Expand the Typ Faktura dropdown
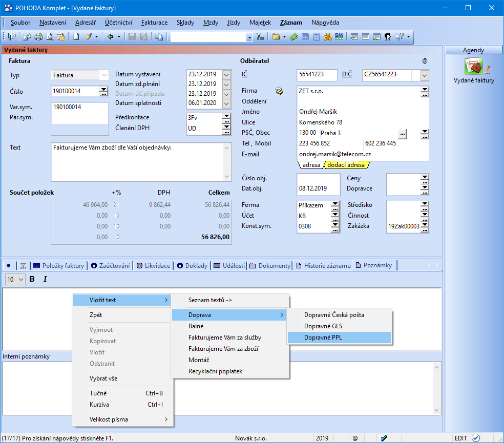The width and height of the screenshot is (504, 443). 104,75
